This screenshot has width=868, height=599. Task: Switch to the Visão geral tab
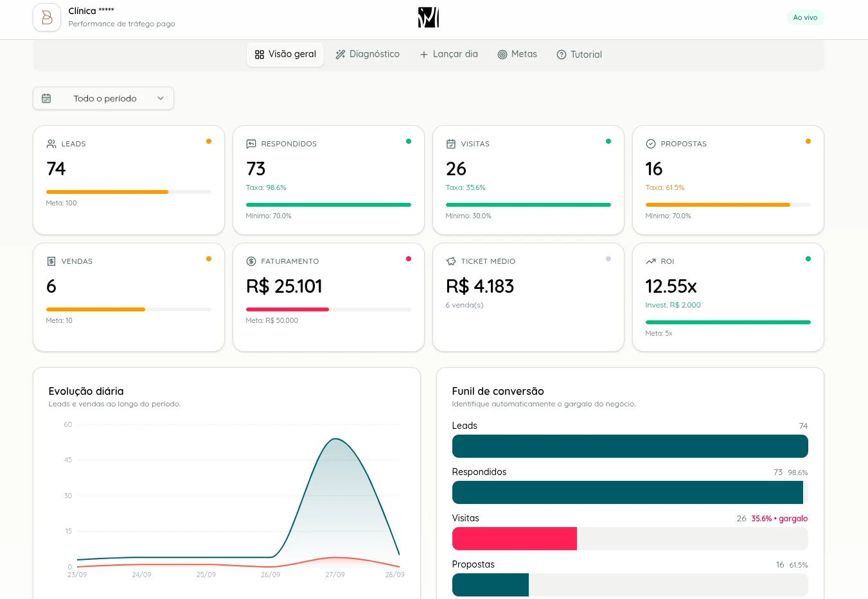point(285,55)
